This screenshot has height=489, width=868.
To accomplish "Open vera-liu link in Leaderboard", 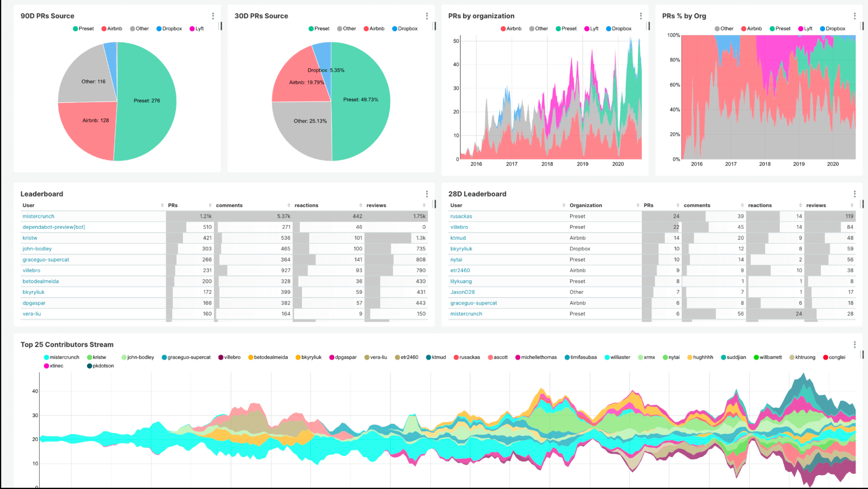I will [x=32, y=314].
